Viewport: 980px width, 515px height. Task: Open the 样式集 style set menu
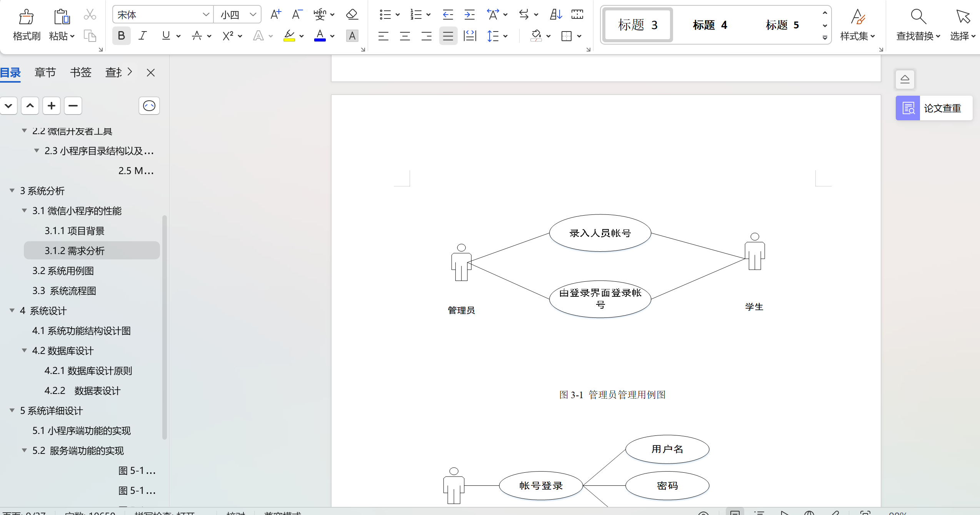(858, 25)
